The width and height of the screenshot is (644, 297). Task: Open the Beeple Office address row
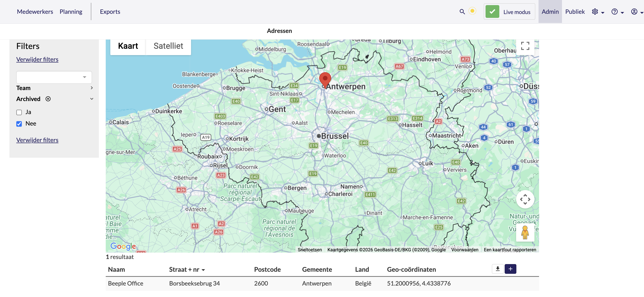[322, 283]
